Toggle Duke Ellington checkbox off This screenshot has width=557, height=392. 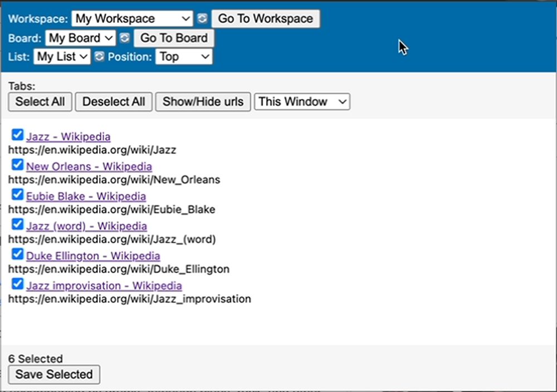tap(17, 254)
